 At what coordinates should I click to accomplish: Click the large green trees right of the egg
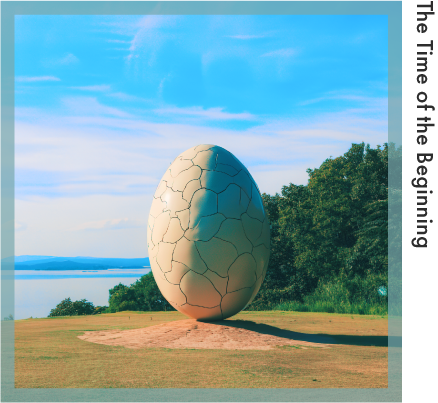(x=330, y=227)
